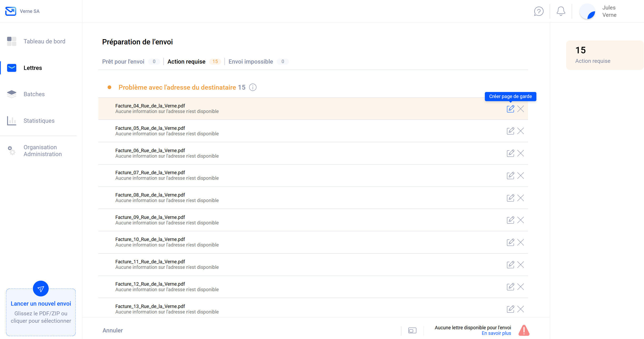The height and width of the screenshot is (339, 644).
Task: Click the Annuler button
Action: (x=113, y=330)
